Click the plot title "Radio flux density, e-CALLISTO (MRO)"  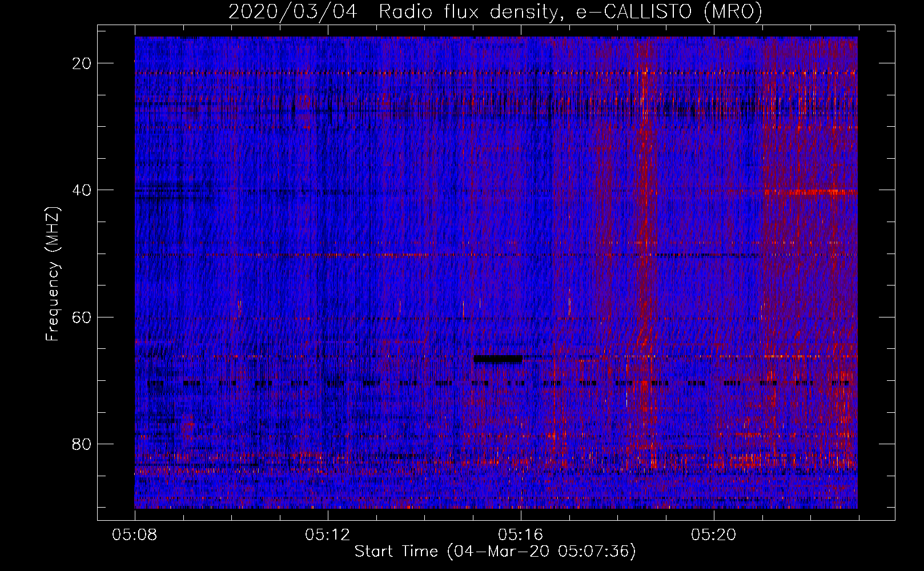[571, 11]
